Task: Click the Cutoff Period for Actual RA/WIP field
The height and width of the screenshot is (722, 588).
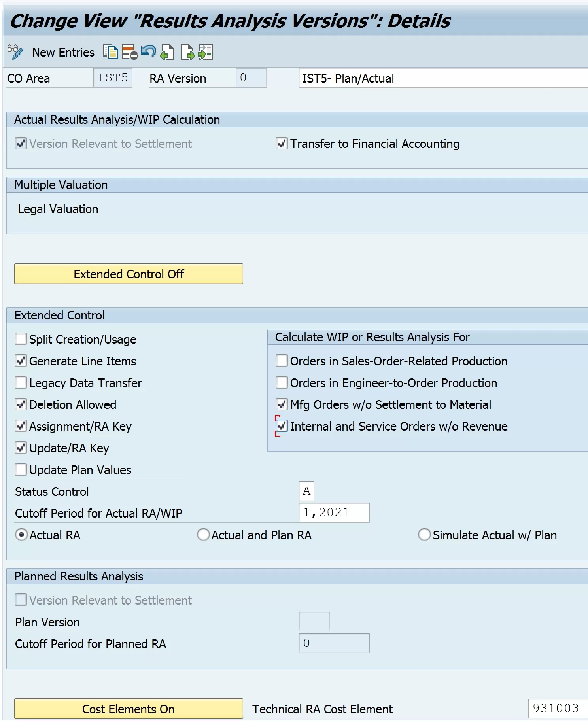Action: 334,513
